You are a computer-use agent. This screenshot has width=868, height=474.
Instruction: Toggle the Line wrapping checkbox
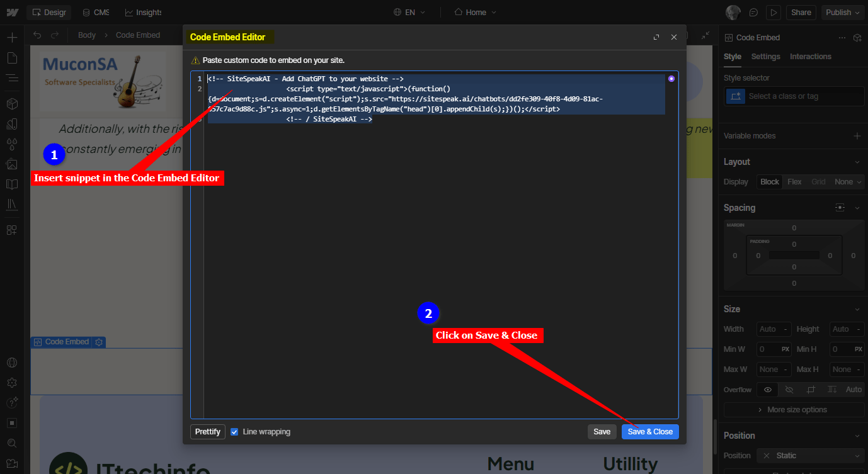coord(235,432)
